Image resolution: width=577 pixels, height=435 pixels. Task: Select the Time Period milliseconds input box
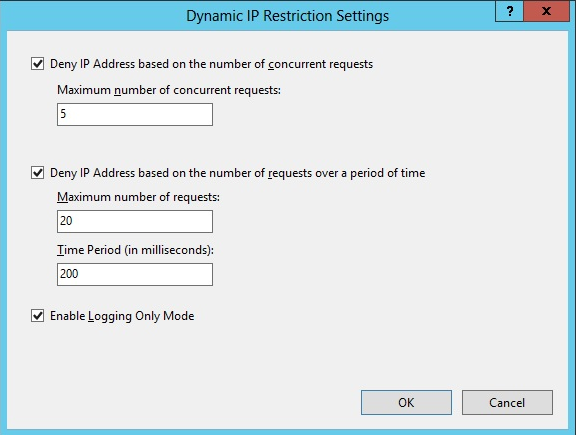click(x=135, y=274)
